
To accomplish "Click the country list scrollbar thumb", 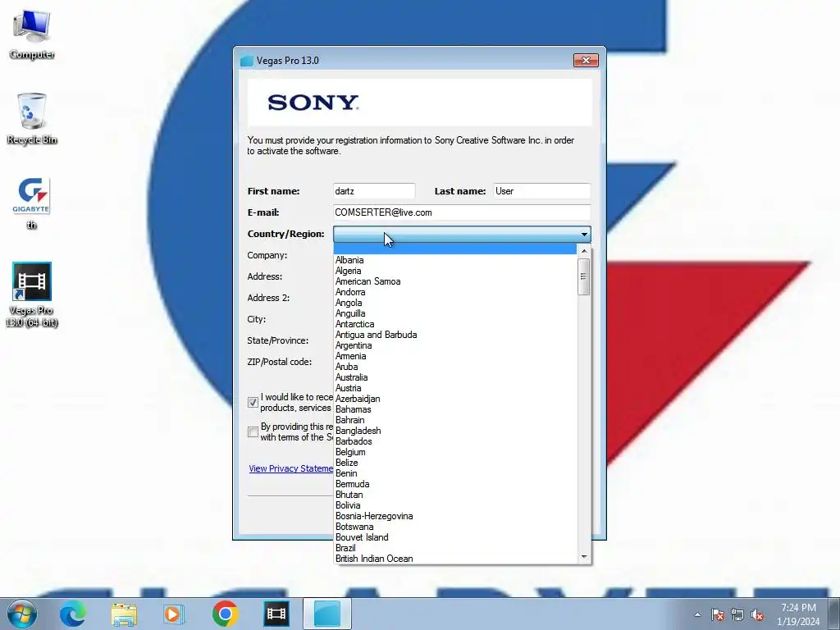I will 584,276.
